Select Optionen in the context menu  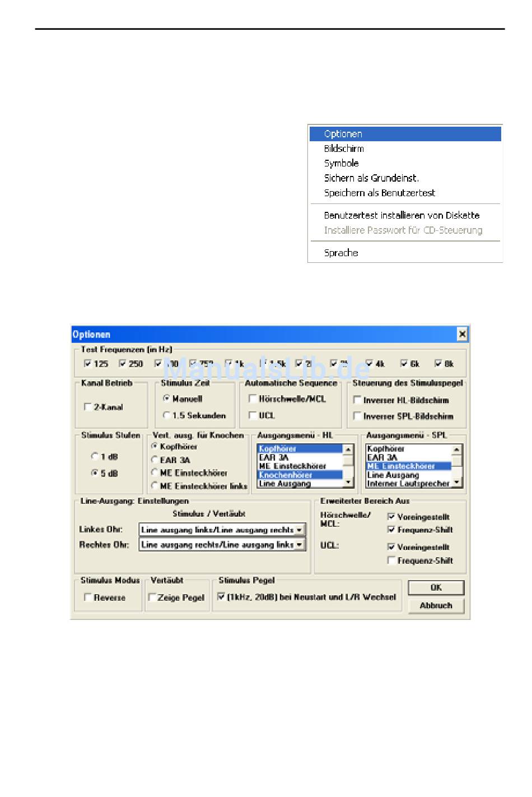click(x=405, y=134)
